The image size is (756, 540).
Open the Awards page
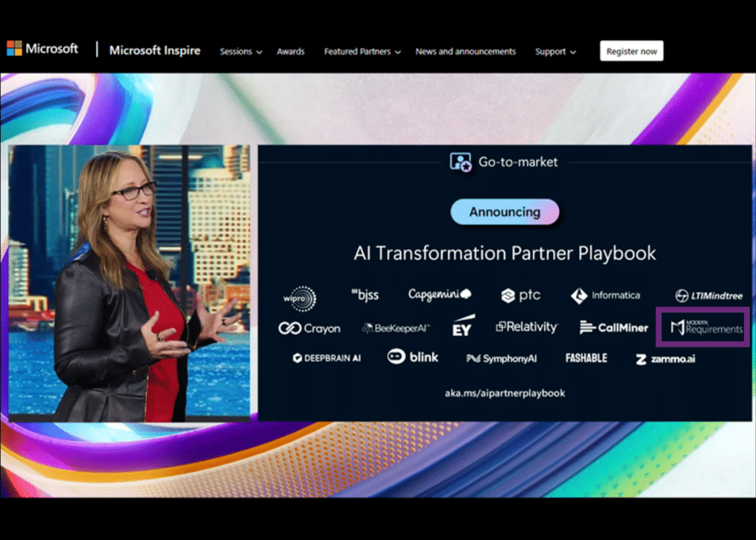pyautogui.click(x=290, y=52)
